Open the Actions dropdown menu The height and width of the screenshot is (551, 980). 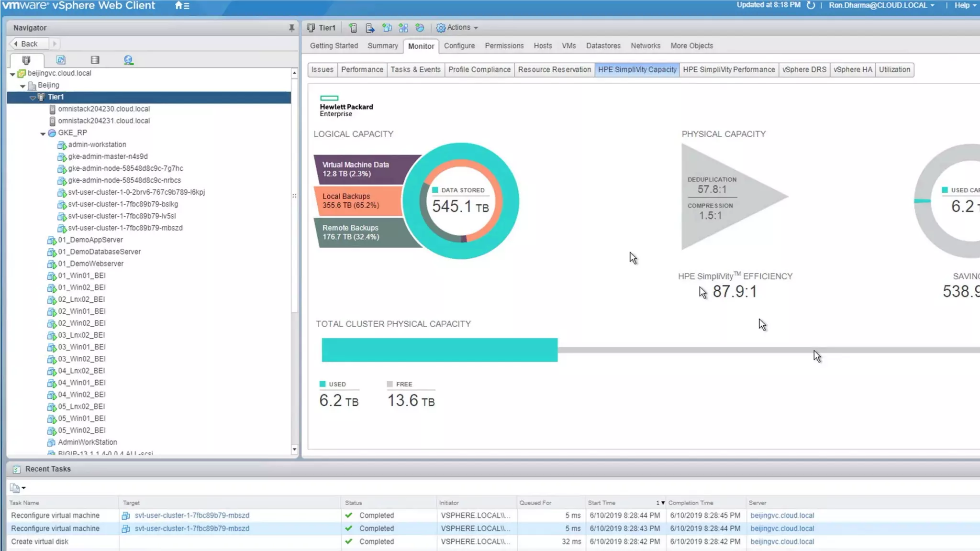click(457, 28)
